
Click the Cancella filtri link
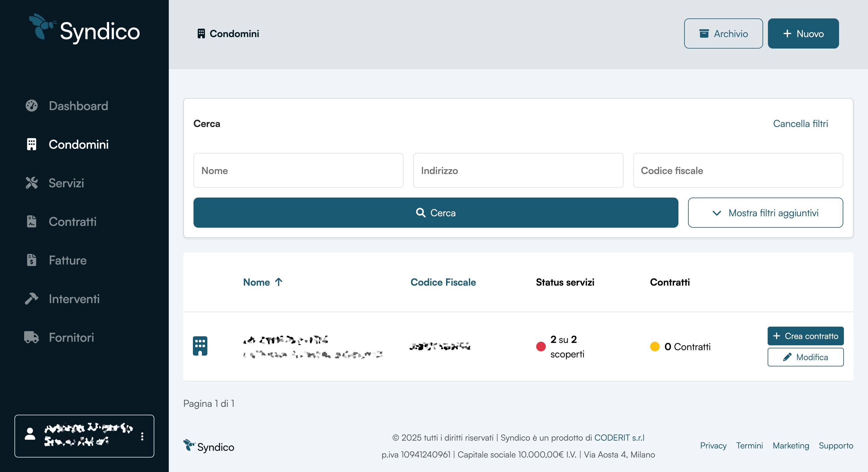click(x=800, y=124)
